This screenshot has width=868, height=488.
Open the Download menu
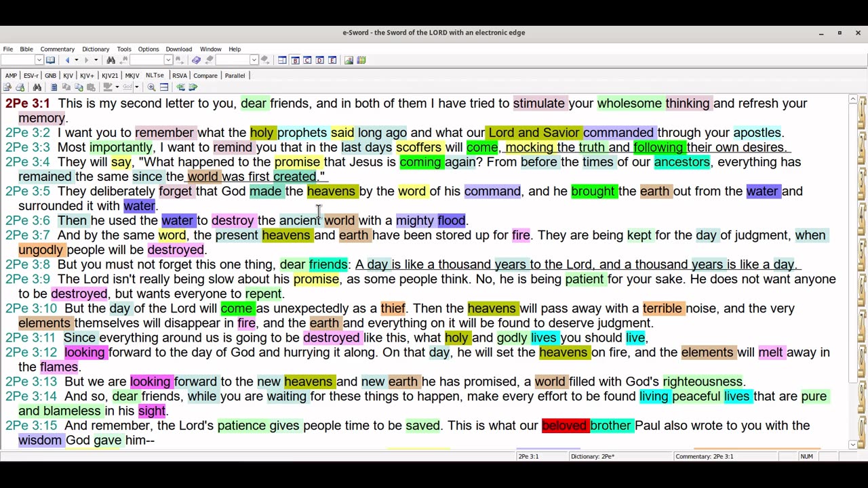(179, 49)
